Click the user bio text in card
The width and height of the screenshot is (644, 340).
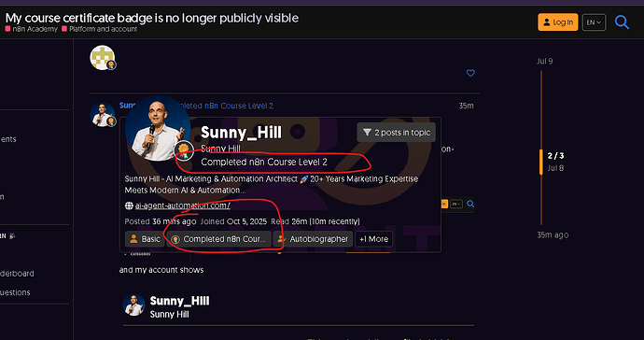[x=271, y=185]
